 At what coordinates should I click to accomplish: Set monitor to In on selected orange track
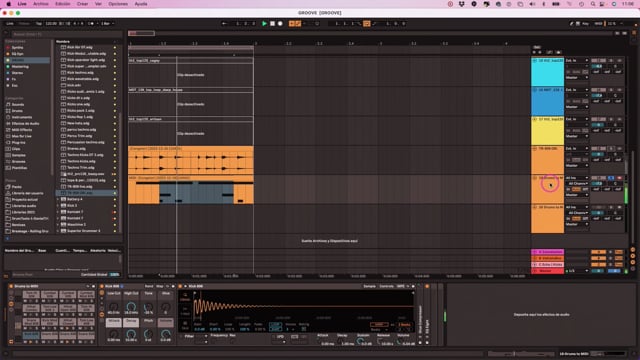[x=568, y=189]
